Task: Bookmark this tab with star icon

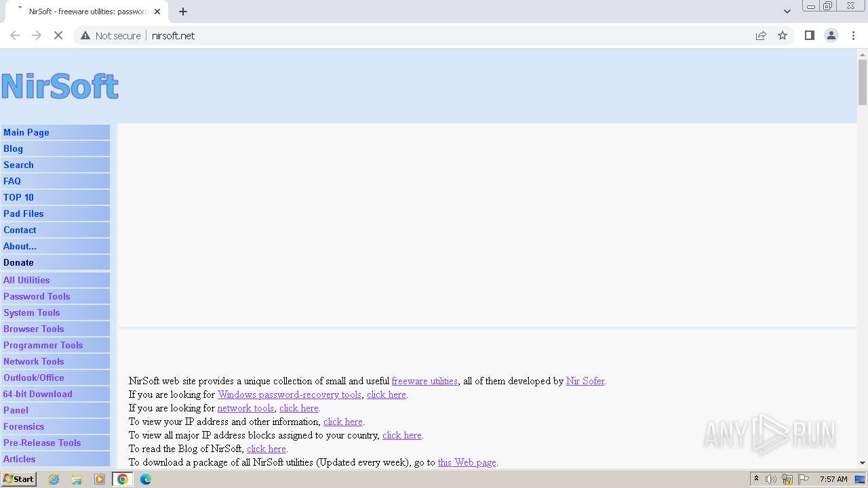Action: [x=783, y=35]
